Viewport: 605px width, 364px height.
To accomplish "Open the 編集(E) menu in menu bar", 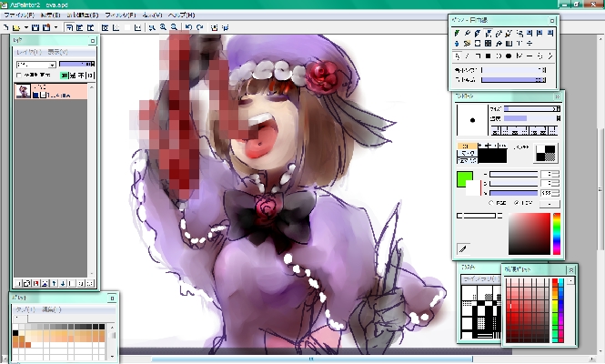I will [x=50, y=15].
